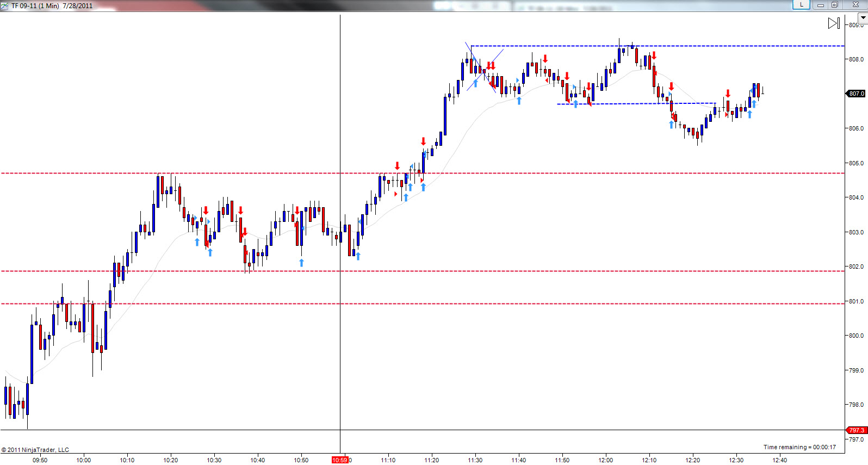Click the red 797.3 price marker

[x=857, y=430]
